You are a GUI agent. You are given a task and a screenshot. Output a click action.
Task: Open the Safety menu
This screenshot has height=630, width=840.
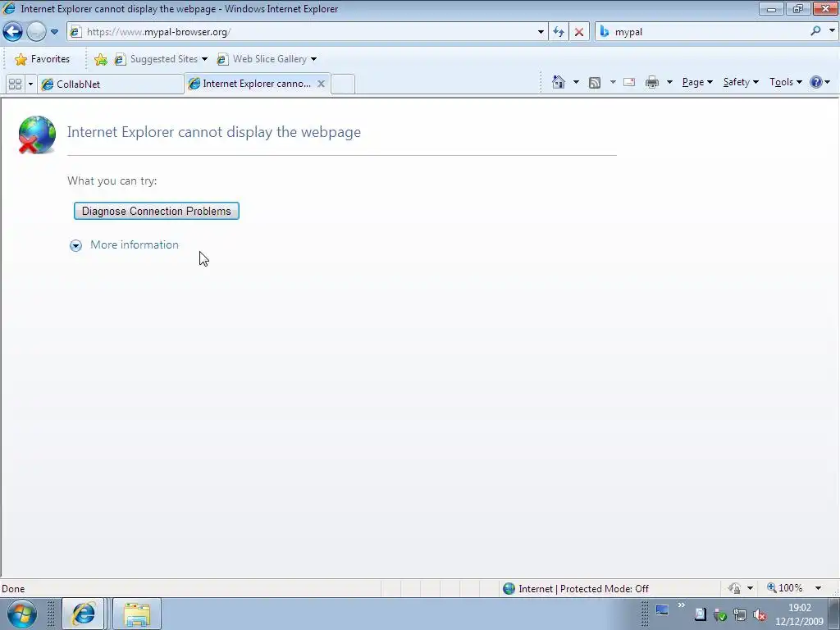[x=741, y=82]
